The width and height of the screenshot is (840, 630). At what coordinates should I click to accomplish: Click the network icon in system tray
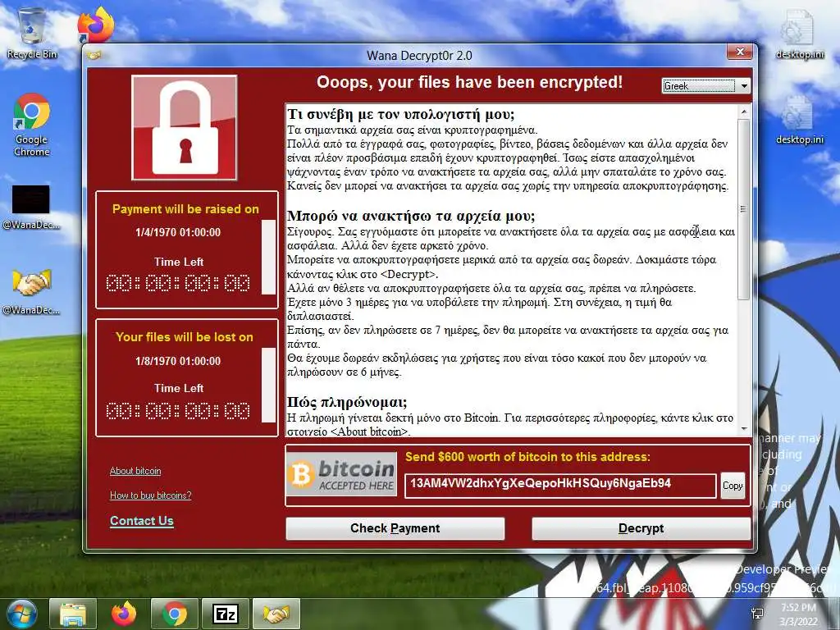click(758, 614)
